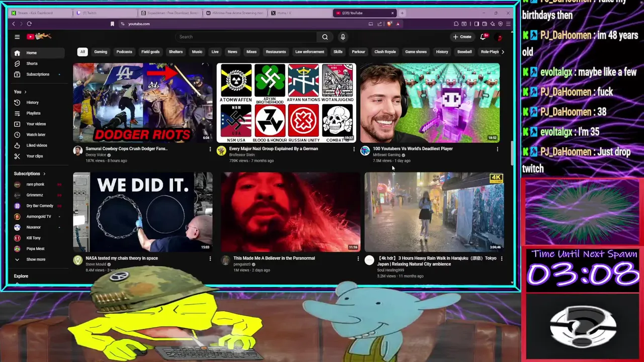Close the YouTube browser tab
The width and height of the screenshot is (644, 362).
(x=392, y=13)
